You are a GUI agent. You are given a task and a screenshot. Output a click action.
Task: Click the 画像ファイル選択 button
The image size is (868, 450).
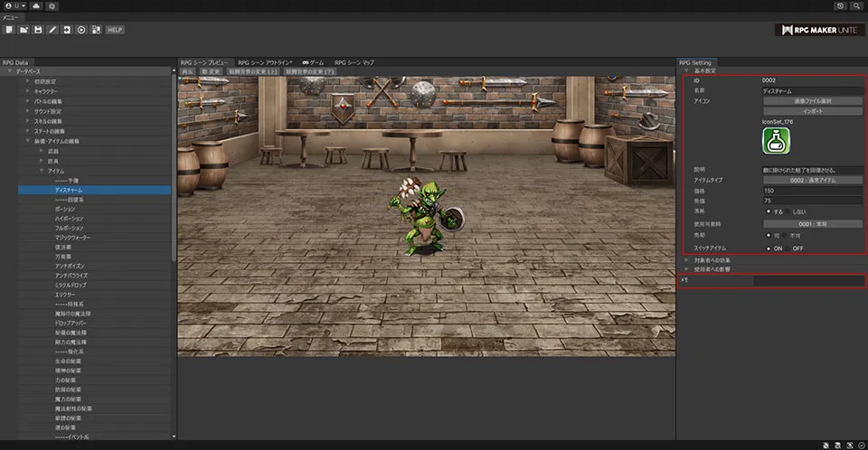coord(813,101)
